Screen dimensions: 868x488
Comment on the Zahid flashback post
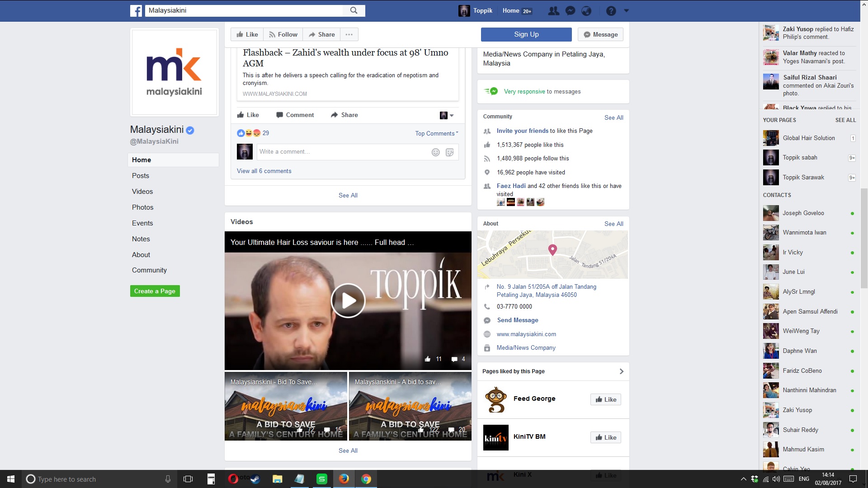[x=295, y=115]
